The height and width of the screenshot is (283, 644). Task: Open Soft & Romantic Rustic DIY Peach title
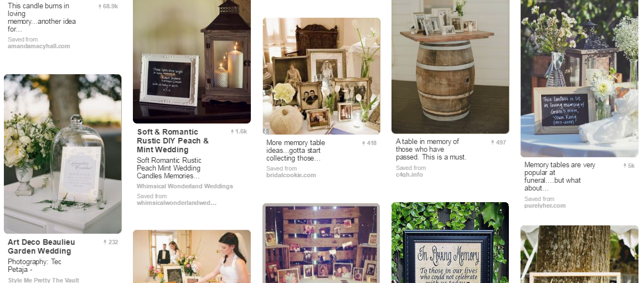tap(173, 141)
